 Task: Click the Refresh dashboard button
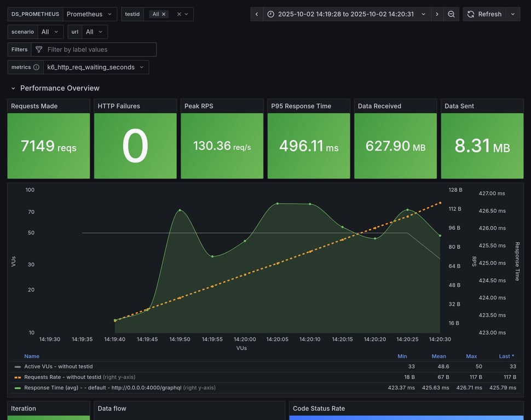coord(483,14)
